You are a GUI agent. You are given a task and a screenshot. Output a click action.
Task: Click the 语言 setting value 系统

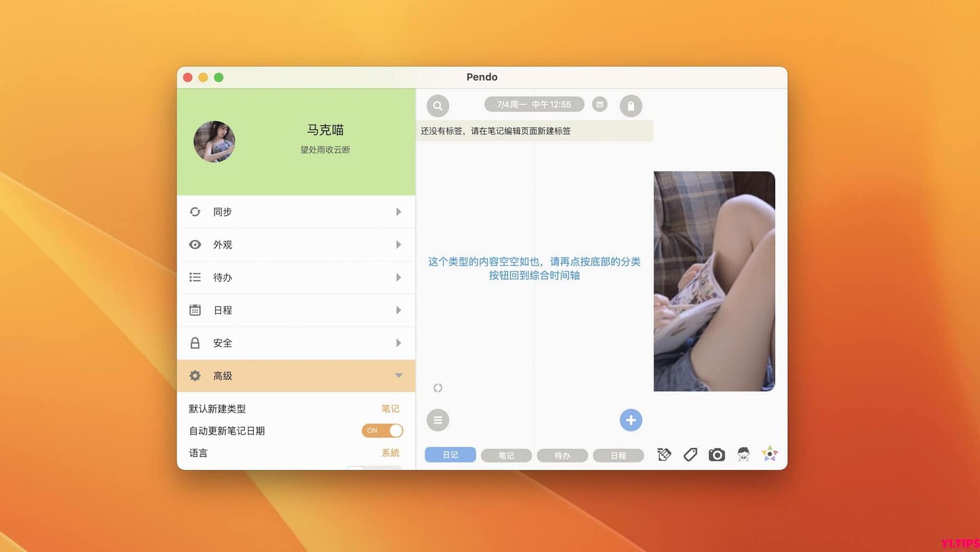[390, 453]
